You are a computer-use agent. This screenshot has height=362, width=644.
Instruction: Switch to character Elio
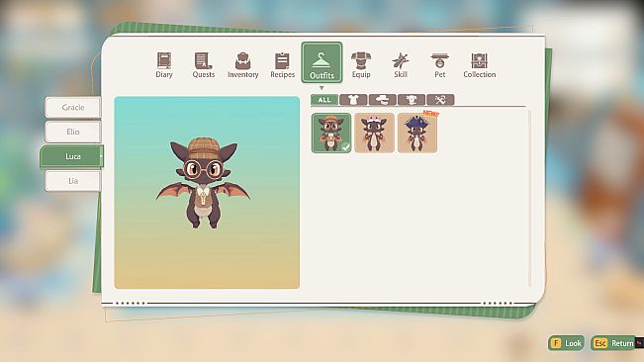click(72, 132)
